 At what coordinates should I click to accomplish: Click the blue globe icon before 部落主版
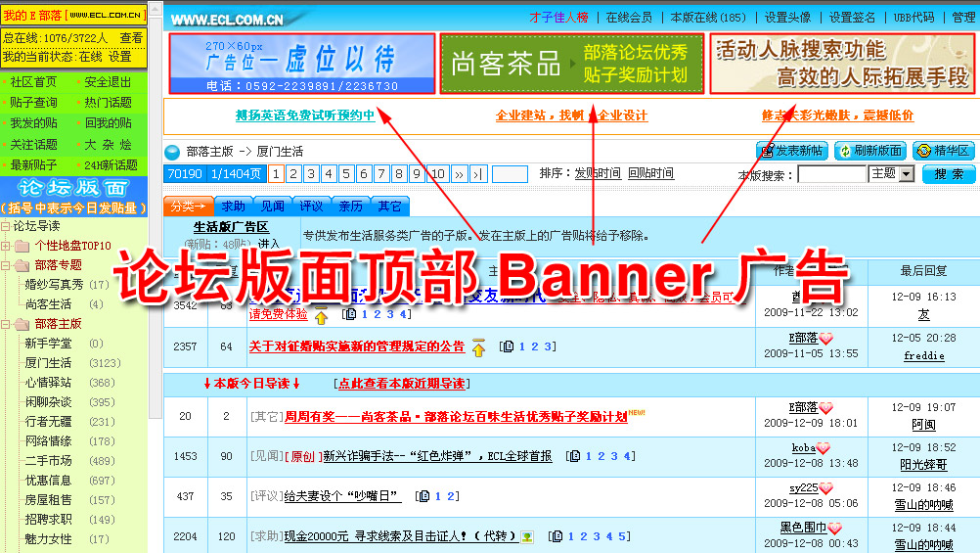[x=172, y=152]
